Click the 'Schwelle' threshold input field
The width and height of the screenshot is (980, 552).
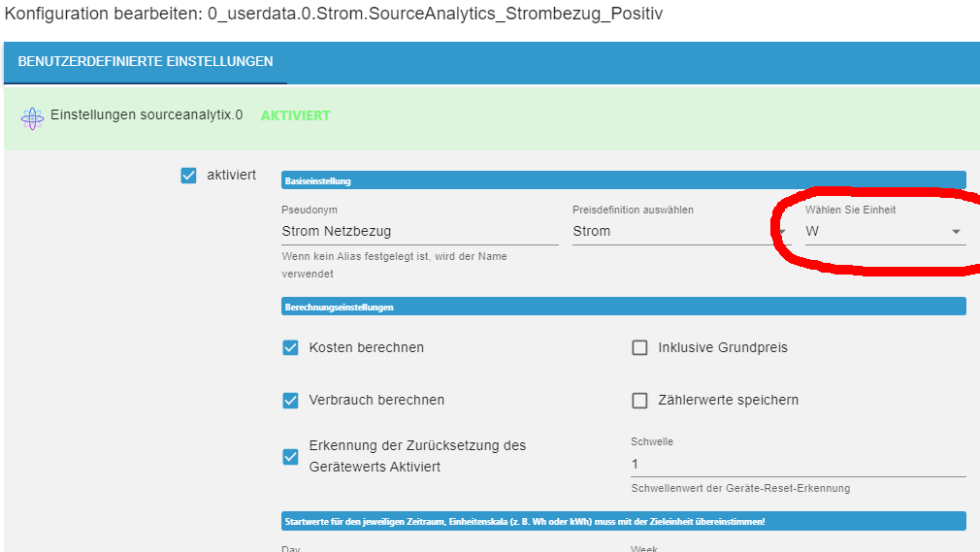point(798,464)
